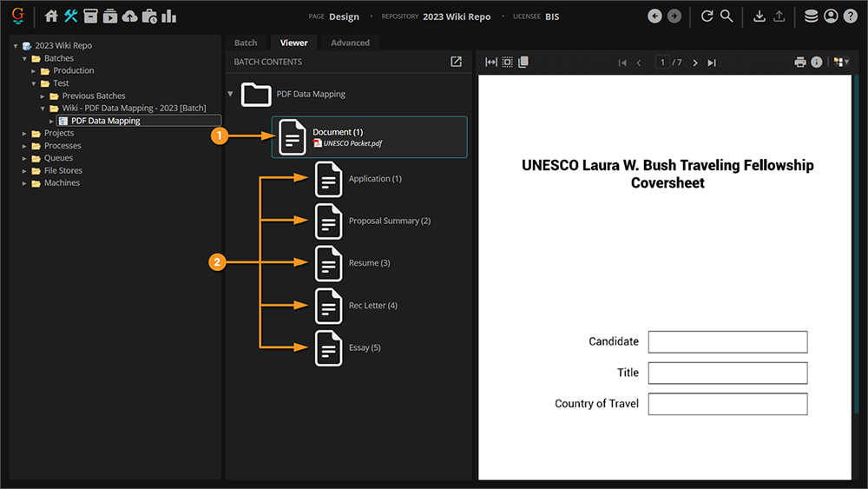Click the page number input field
Viewport: 868px width, 489px height.
[x=662, y=62]
